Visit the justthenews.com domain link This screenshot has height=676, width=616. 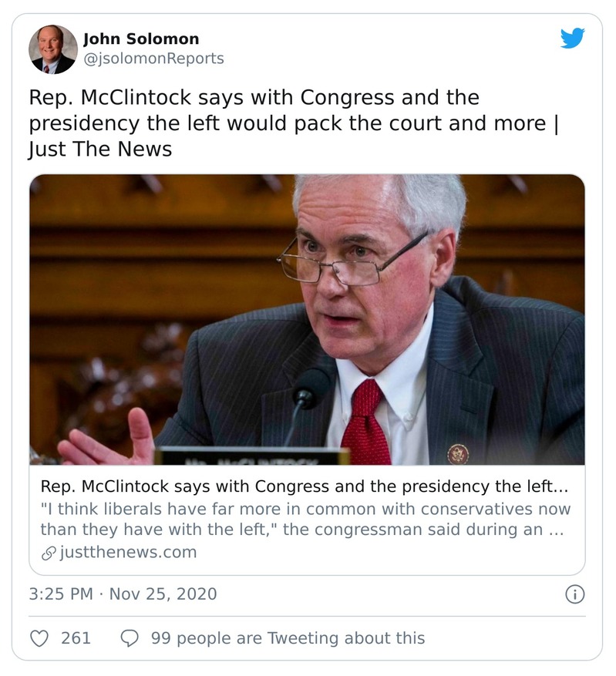pos(128,553)
